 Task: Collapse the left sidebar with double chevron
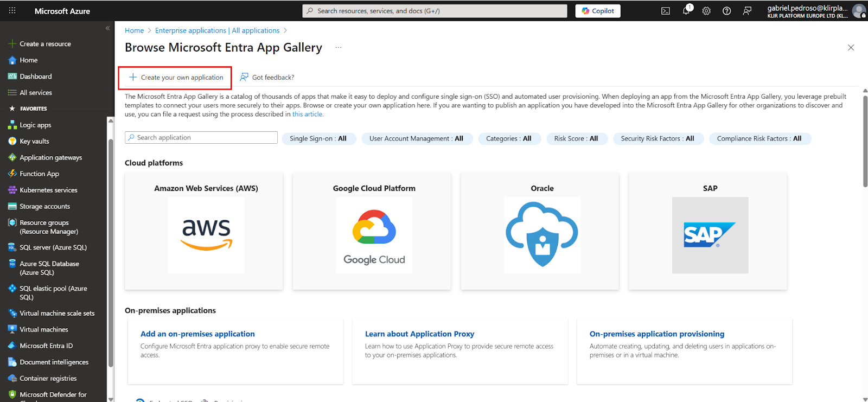point(107,28)
